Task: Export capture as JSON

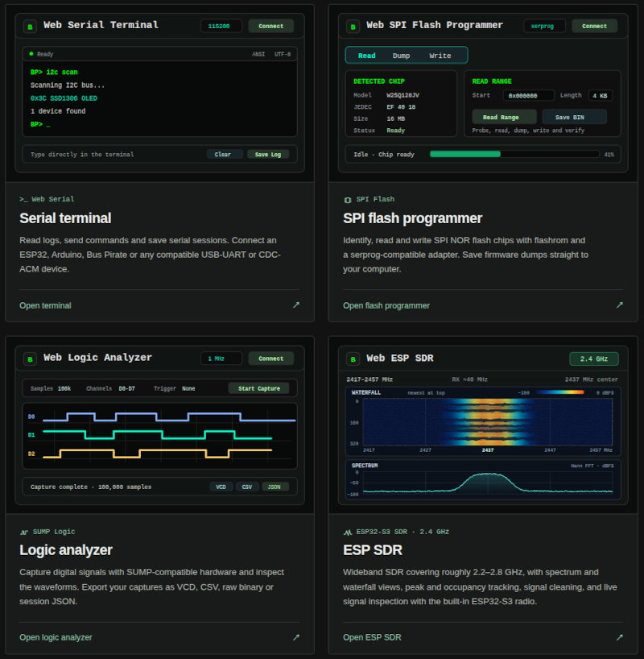Action: 275,487
